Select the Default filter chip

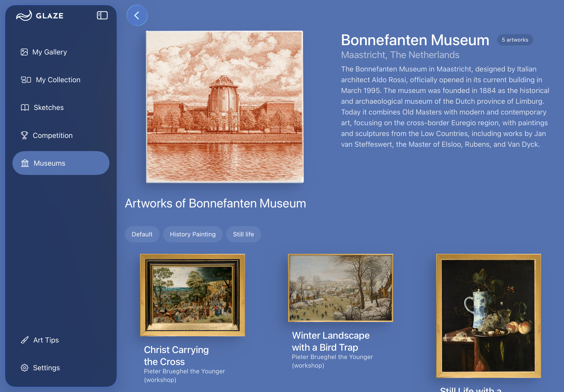(142, 234)
